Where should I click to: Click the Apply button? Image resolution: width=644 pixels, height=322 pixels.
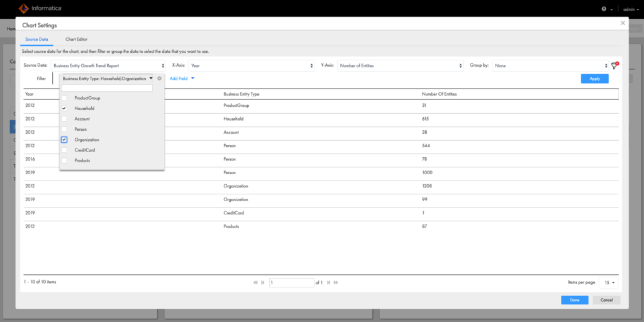pyautogui.click(x=594, y=79)
